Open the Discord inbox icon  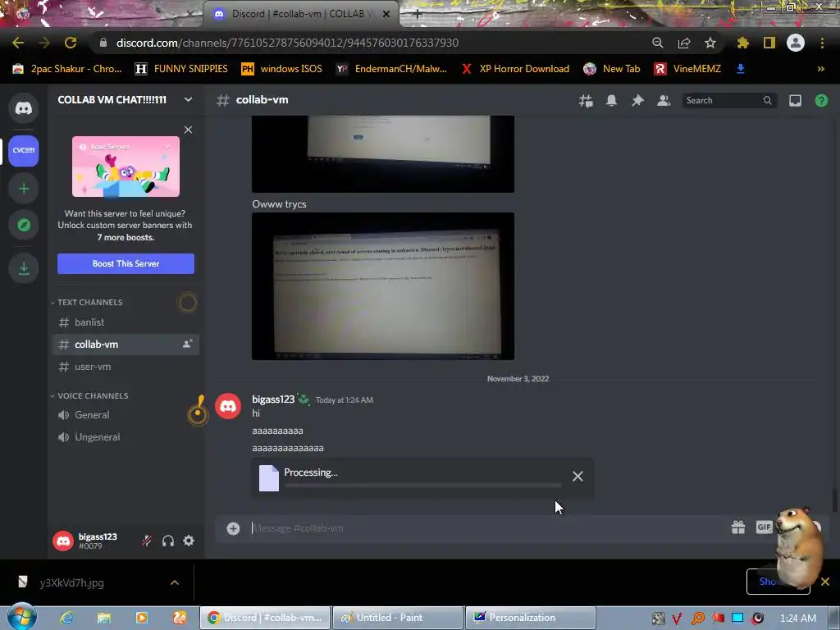795,101
